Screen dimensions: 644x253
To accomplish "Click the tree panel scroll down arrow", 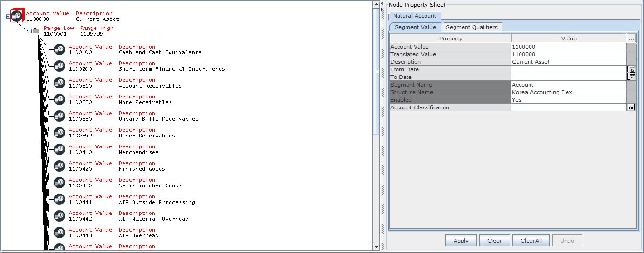I will tap(376, 247).
